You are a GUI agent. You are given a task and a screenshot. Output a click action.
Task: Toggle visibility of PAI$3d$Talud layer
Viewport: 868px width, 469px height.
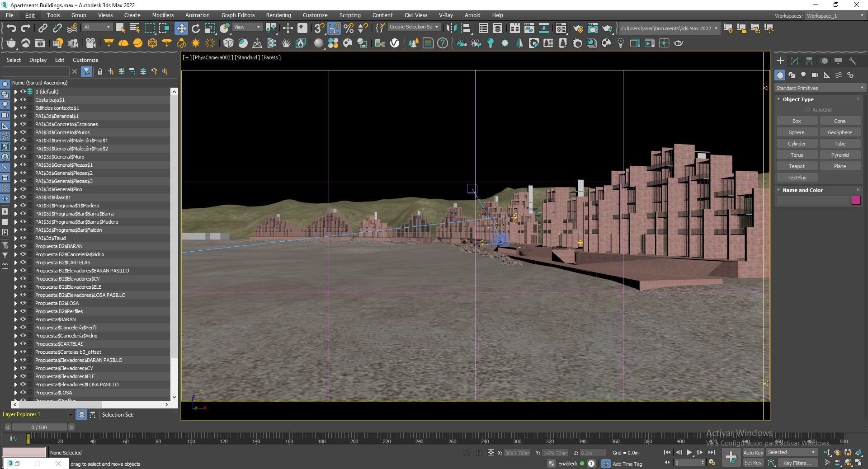point(23,238)
